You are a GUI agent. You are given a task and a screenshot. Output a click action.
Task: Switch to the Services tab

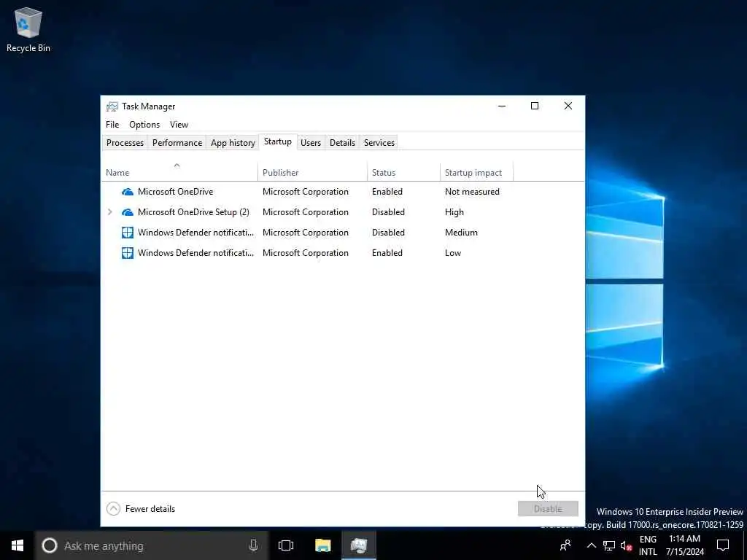click(379, 143)
